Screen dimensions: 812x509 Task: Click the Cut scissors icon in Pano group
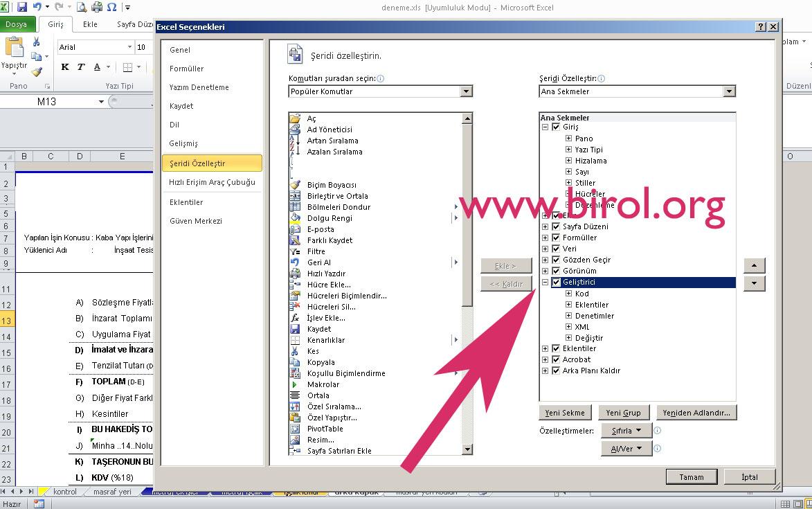tap(36, 42)
